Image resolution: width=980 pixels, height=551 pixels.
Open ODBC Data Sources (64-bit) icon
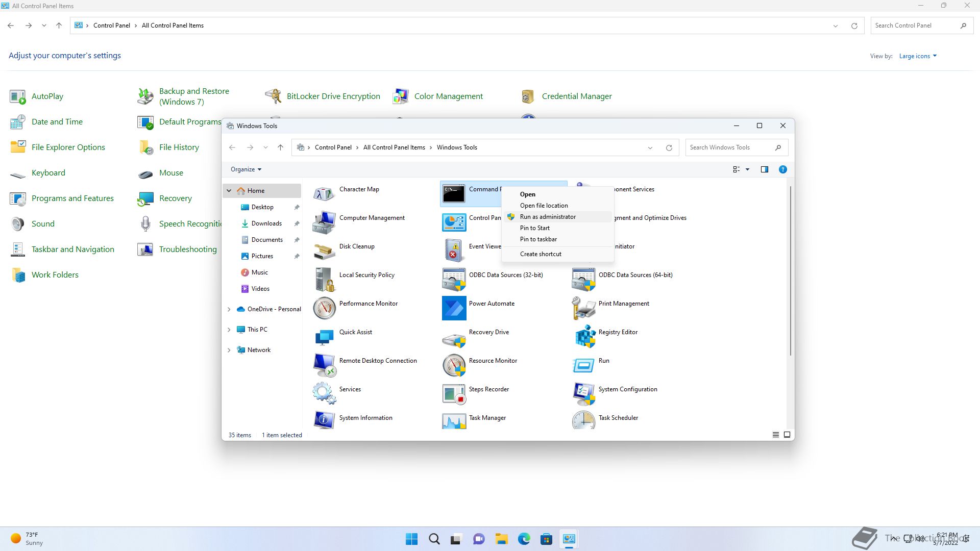583,279
